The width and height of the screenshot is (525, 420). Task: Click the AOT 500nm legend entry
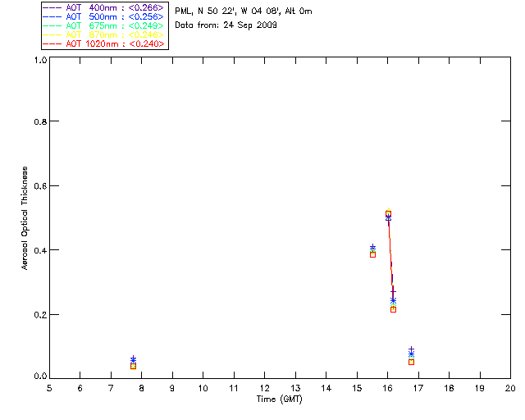103,16
